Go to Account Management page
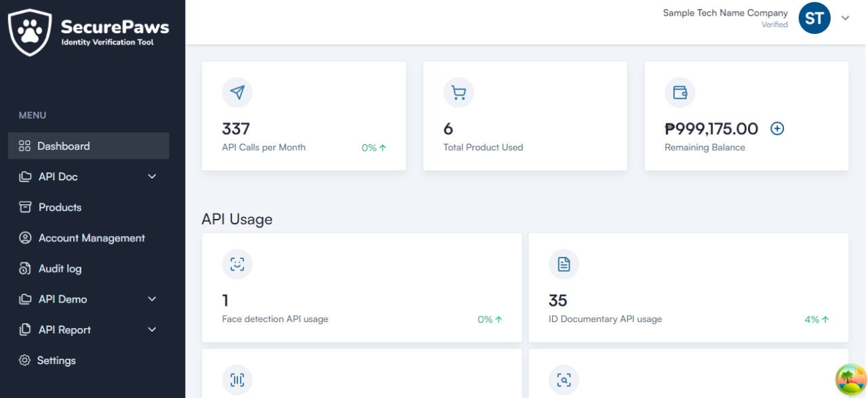Viewport: 868px width, 398px height. point(92,238)
